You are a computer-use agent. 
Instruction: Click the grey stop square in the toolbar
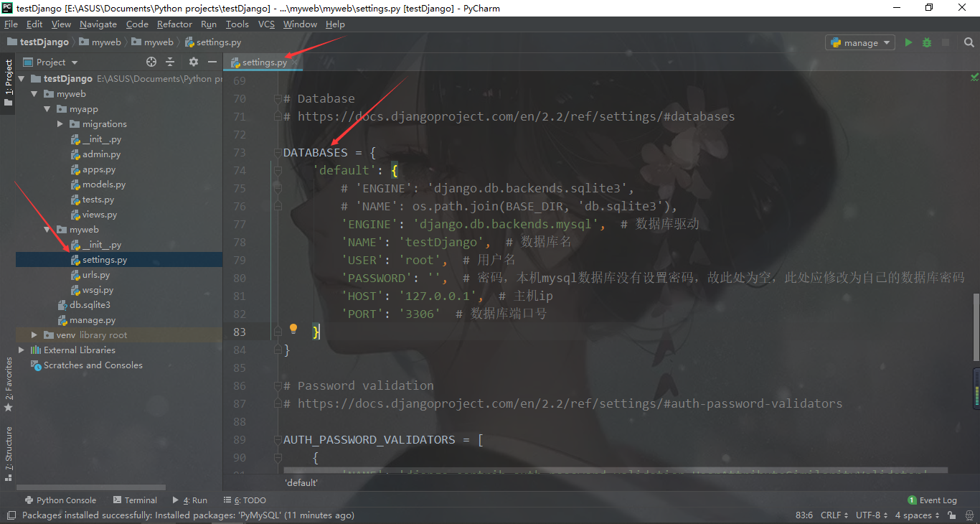coord(946,42)
